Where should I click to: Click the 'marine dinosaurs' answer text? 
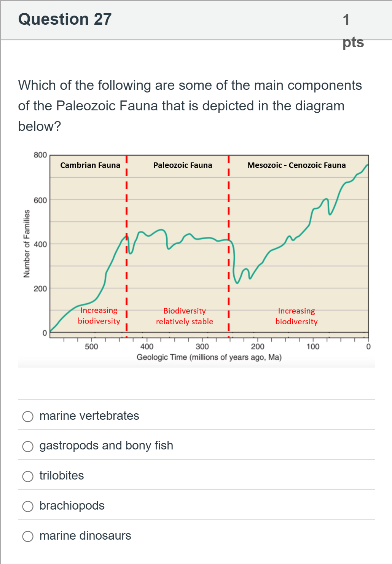[x=85, y=536]
